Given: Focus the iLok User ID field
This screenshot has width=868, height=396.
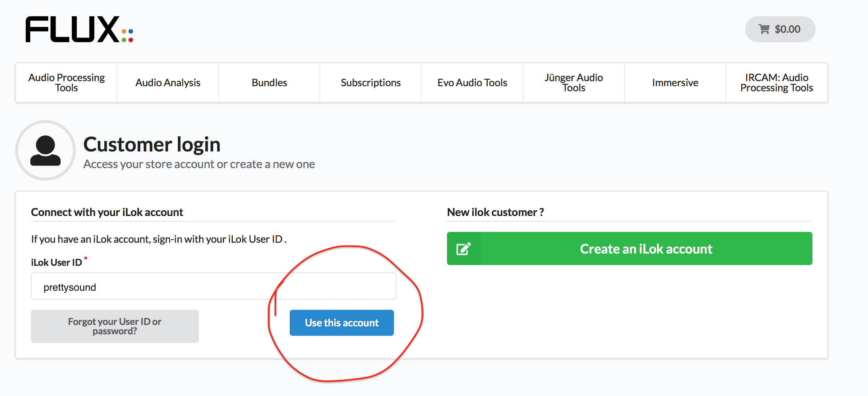Looking at the screenshot, I should [x=214, y=286].
